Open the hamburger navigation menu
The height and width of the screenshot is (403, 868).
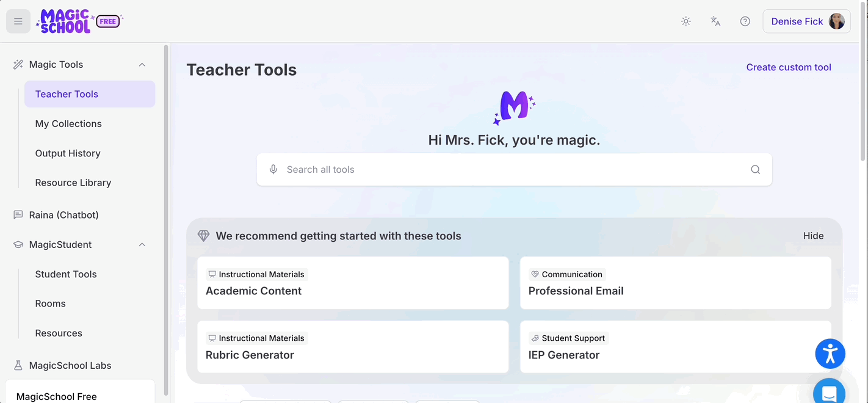pos(18,21)
